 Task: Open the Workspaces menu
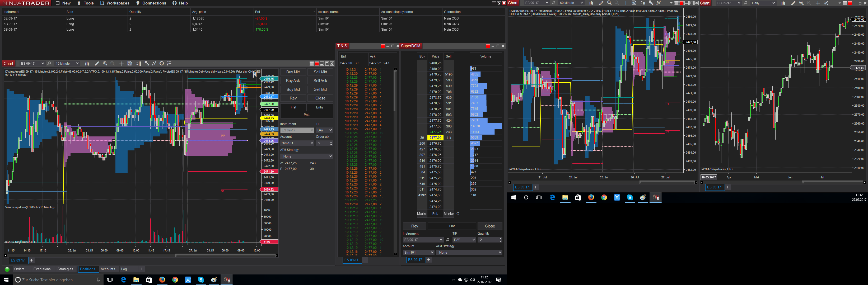115,3
